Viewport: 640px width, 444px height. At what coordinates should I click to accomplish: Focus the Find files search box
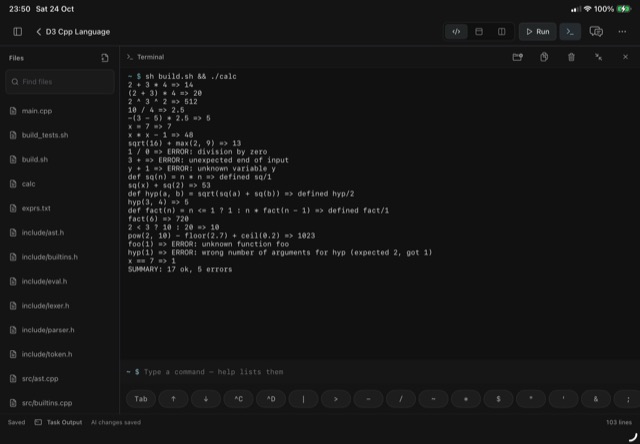click(x=60, y=82)
